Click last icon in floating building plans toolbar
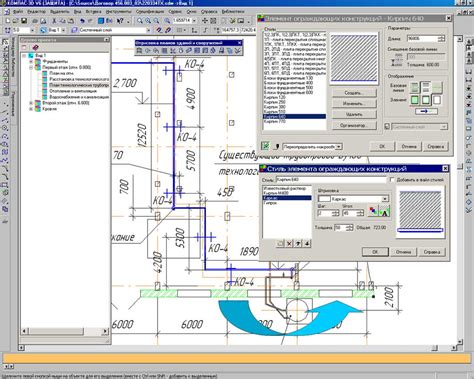This screenshot has height=379, width=474. 238,51
